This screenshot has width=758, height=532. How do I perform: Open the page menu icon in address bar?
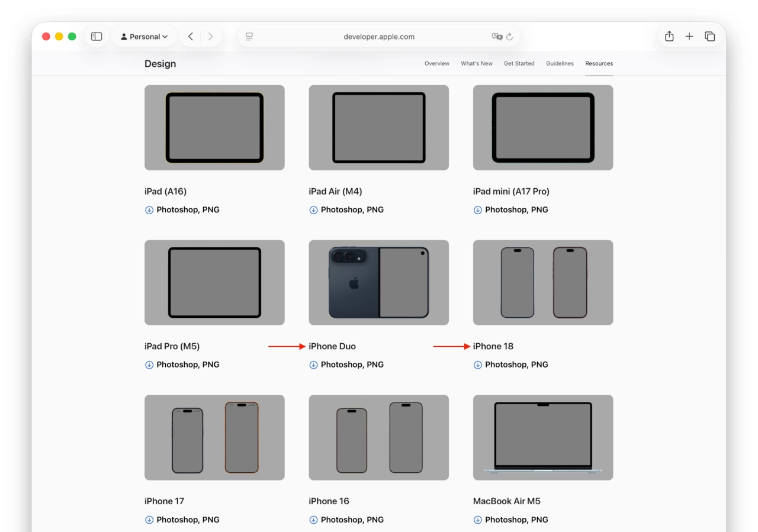[249, 37]
